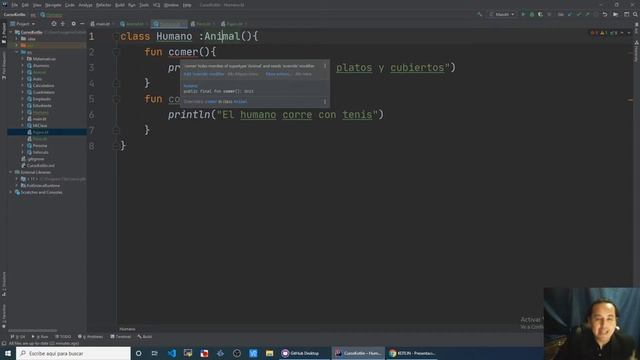This screenshot has width=640, height=360.
Task: Click the rollback undo arrow icon
Action: [605, 14]
